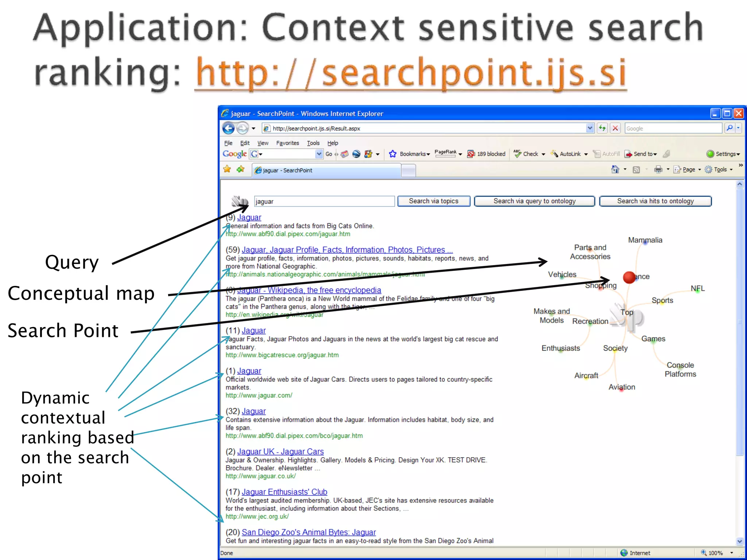Click the browser address bar
747x560 pixels.
coord(424,128)
